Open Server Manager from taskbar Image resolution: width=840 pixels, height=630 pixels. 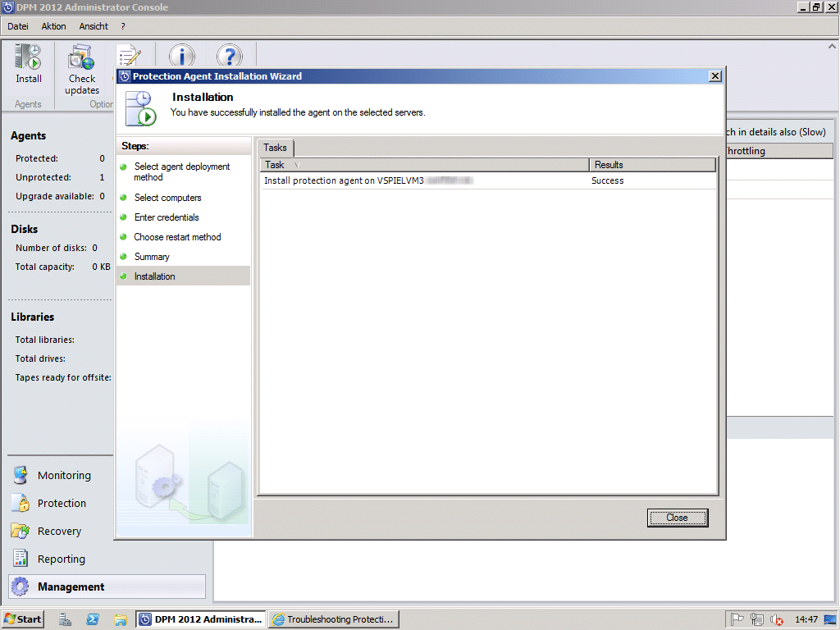click(65, 619)
